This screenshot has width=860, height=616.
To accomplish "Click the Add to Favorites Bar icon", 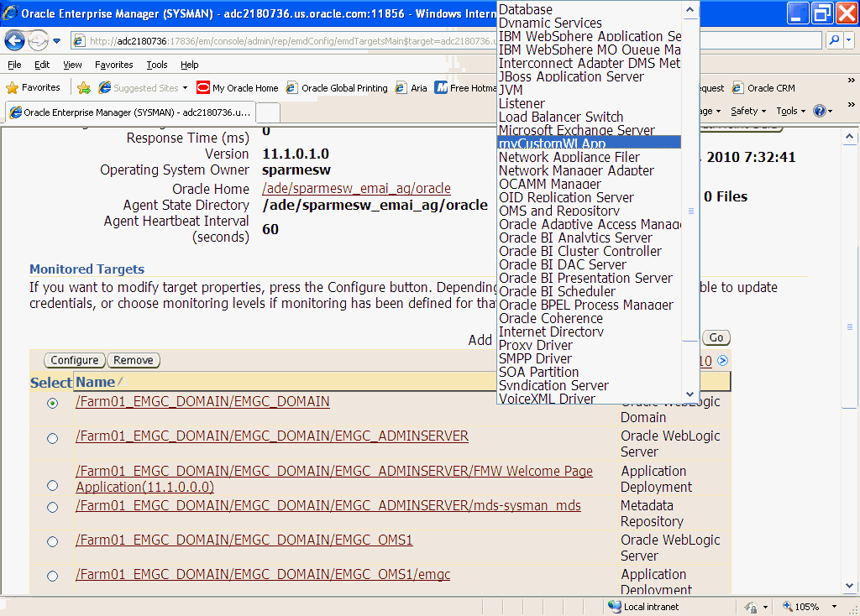I will (x=84, y=87).
